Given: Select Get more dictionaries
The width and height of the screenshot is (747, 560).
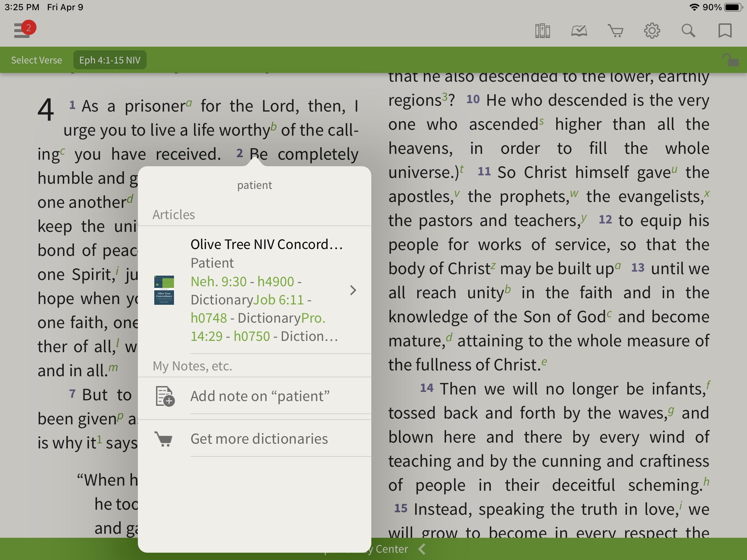Looking at the screenshot, I should [259, 439].
